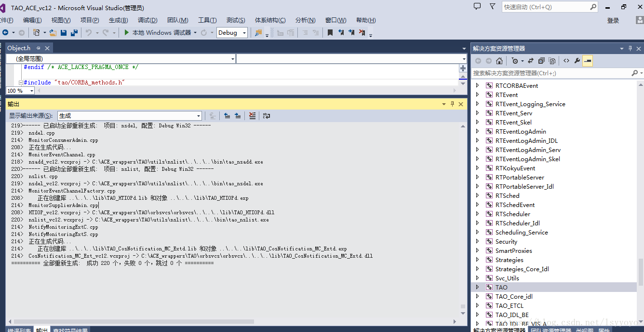
Task: Go to previous message in output toolbar
Action: 227,116
